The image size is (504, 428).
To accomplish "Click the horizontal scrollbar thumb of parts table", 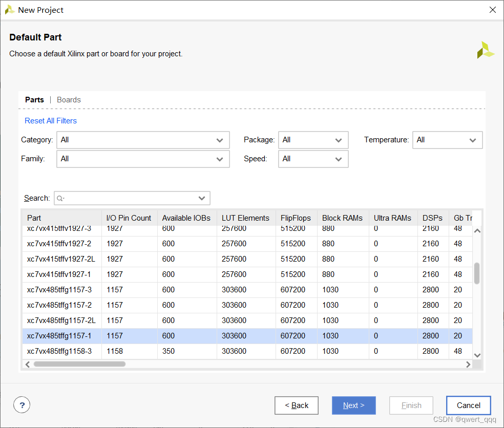I will (79, 364).
